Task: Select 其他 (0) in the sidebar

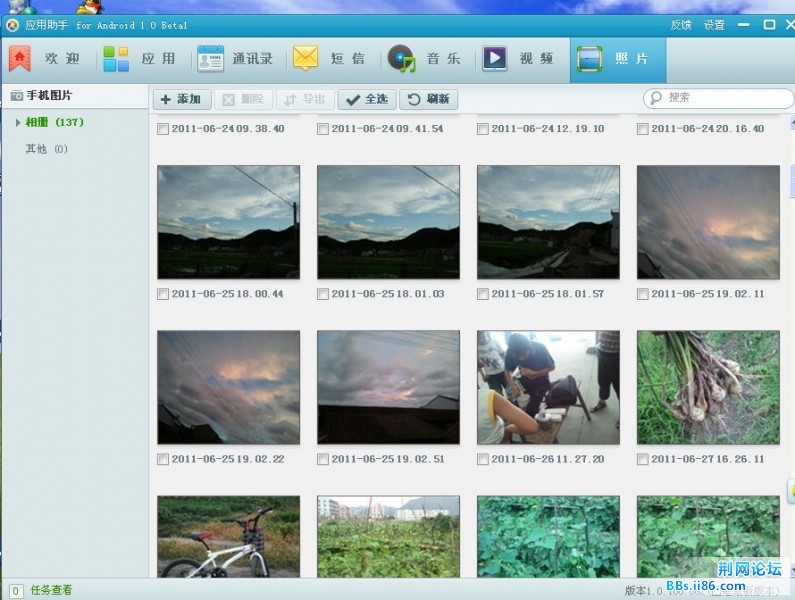Action: (x=46, y=149)
